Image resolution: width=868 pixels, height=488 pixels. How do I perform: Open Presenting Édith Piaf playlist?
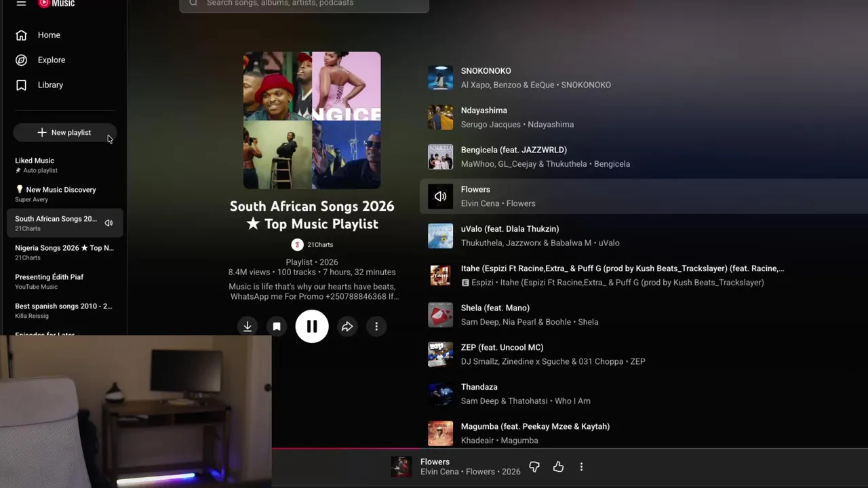pyautogui.click(x=64, y=281)
